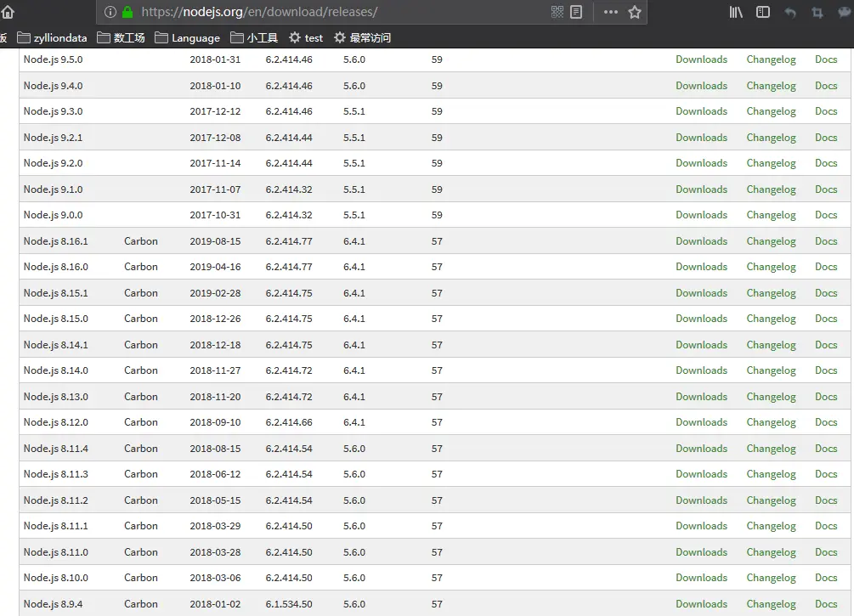854x616 pixels.
Task: Open zylliondata bookmark folder
Action: (x=53, y=37)
